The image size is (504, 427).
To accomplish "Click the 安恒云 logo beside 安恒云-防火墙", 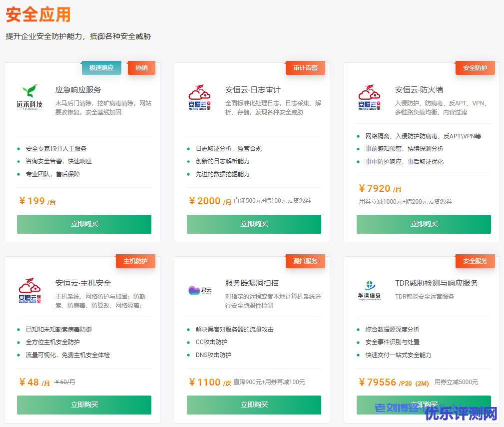I will coord(369,97).
